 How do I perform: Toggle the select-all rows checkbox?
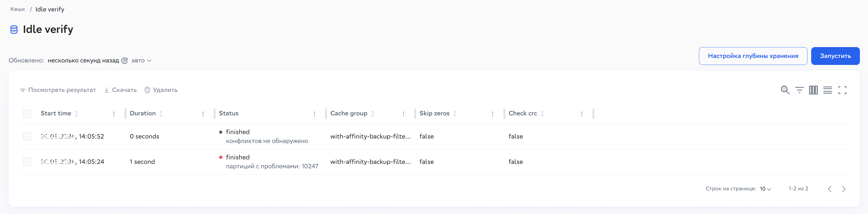coord(27,114)
